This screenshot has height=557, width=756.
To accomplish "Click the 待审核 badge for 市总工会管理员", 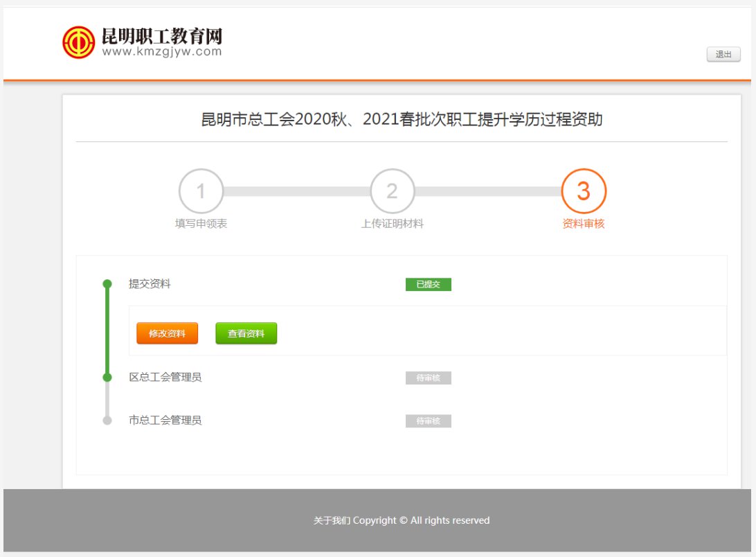I will [428, 421].
